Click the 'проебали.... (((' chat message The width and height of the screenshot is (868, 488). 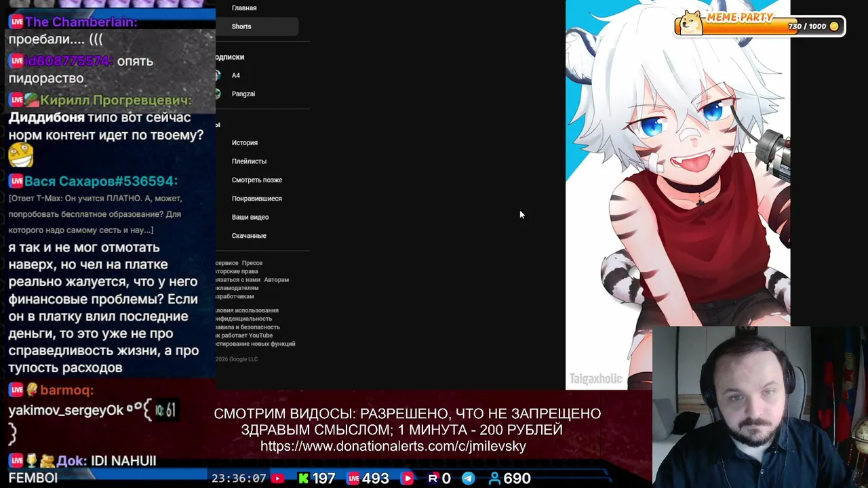(x=56, y=39)
